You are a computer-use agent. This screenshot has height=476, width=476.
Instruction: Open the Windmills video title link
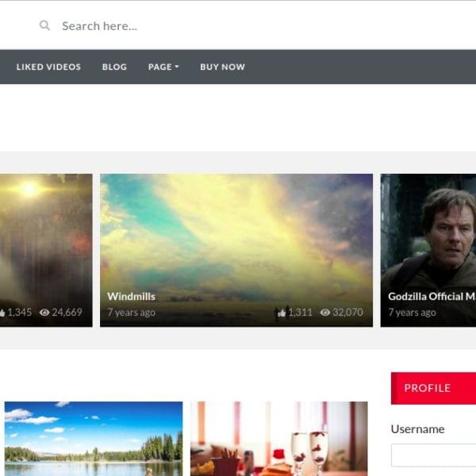[x=132, y=296]
